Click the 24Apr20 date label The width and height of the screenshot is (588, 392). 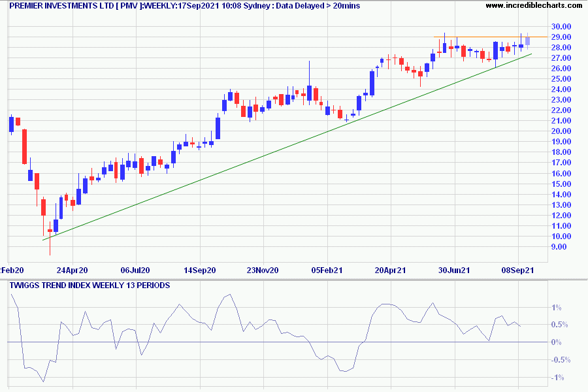click(72, 270)
